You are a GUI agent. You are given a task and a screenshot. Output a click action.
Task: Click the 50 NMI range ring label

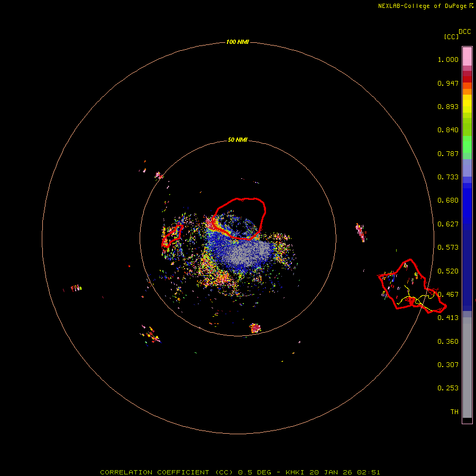pyautogui.click(x=237, y=140)
